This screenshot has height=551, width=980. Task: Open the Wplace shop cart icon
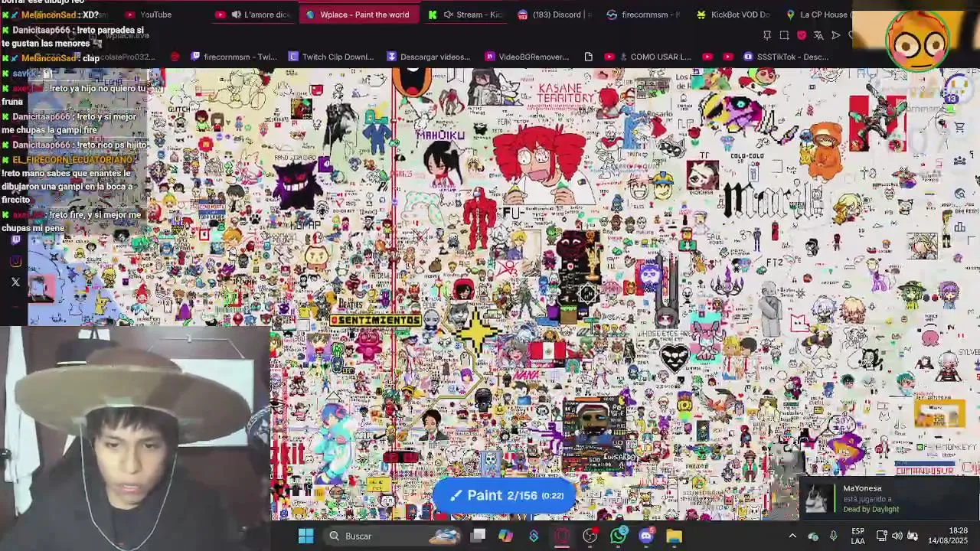(959, 128)
